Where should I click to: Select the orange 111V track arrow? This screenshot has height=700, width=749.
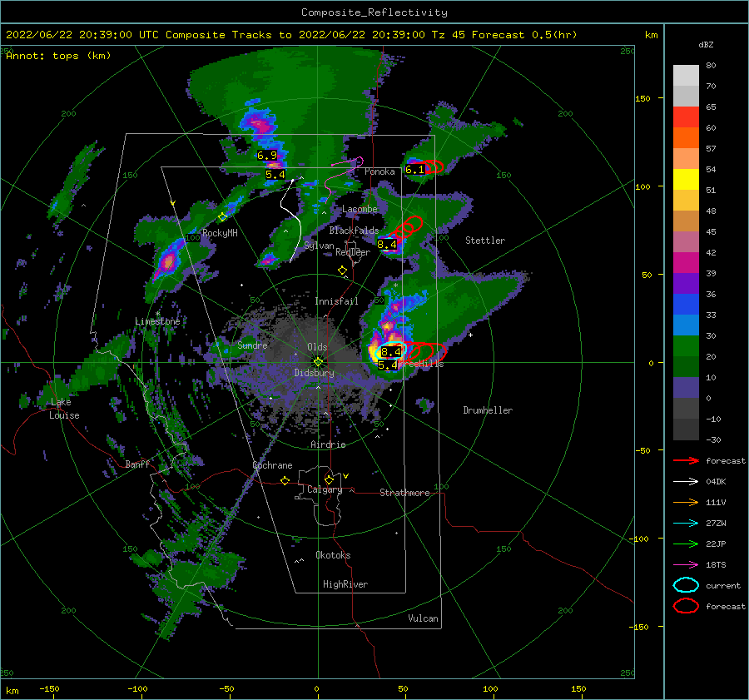(x=686, y=502)
